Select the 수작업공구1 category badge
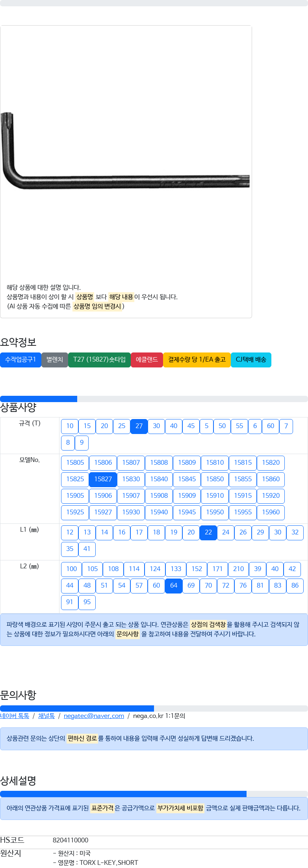 (x=20, y=360)
